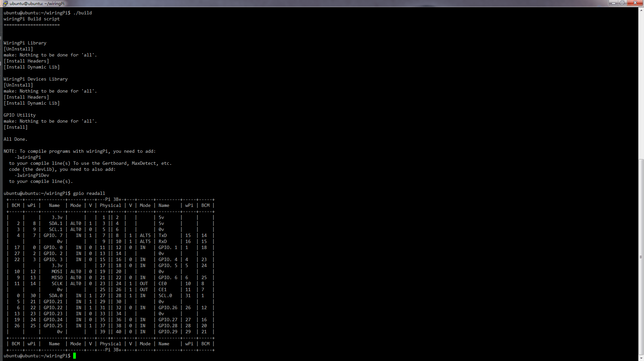Click the green cursor block at prompt

[x=74, y=356]
